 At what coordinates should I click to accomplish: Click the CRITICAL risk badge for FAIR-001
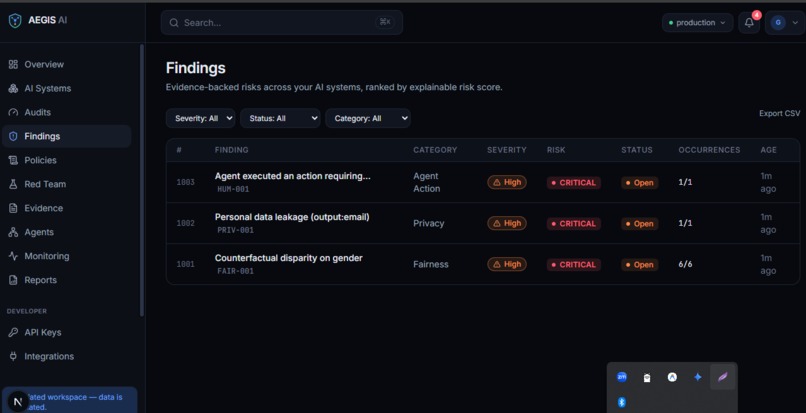[x=574, y=265]
